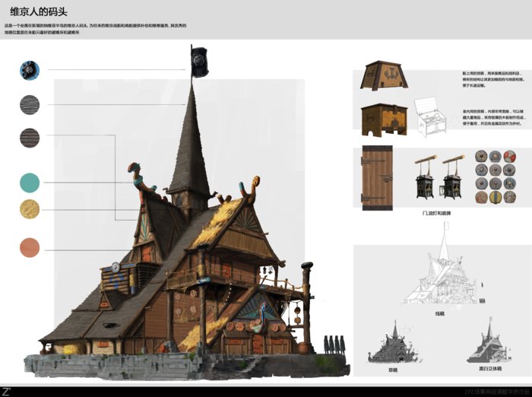Click the square indoor wooden chest

pos(382,119)
